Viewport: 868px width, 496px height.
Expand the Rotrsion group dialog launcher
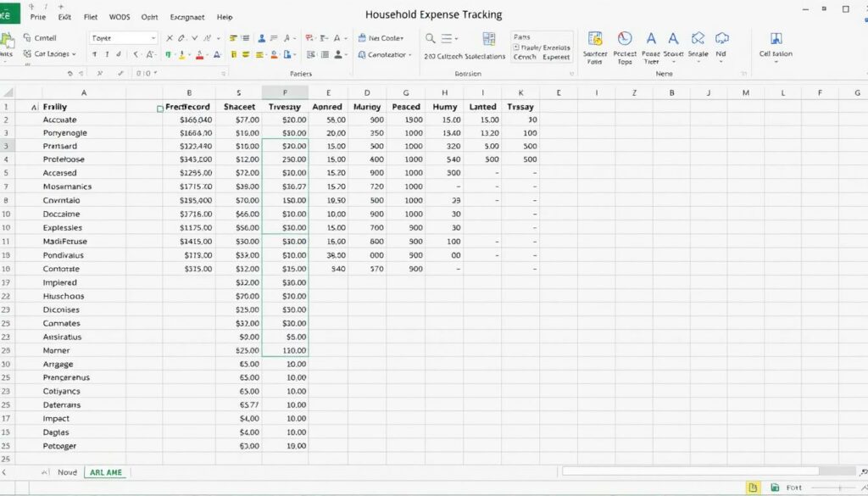[x=571, y=73]
